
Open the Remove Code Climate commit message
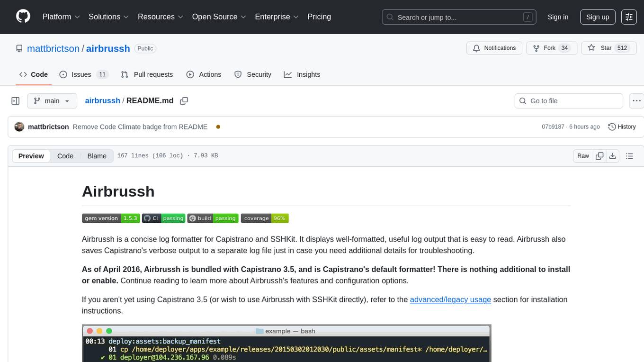[140, 127]
